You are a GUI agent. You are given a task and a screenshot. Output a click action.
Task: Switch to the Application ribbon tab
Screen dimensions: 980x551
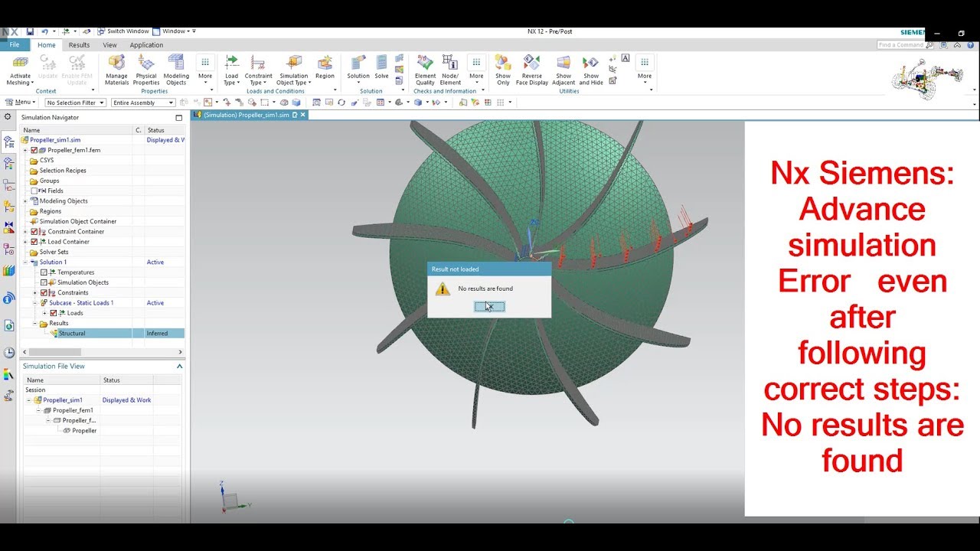click(146, 45)
